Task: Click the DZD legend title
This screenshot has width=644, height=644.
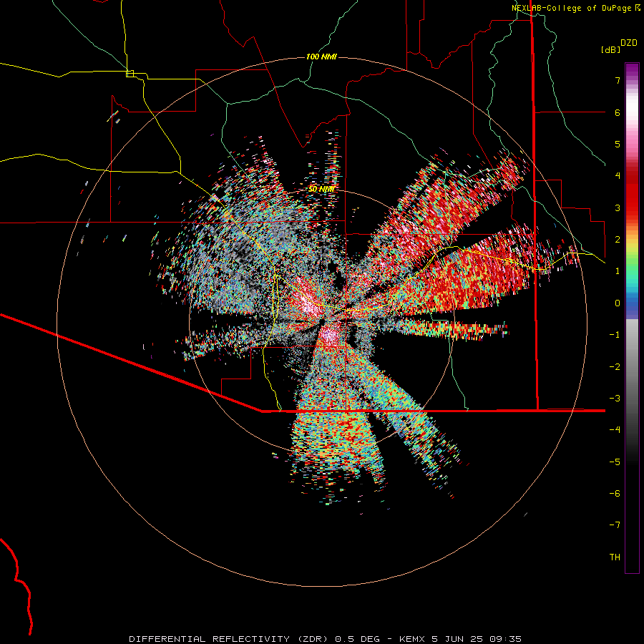Action: [629, 43]
